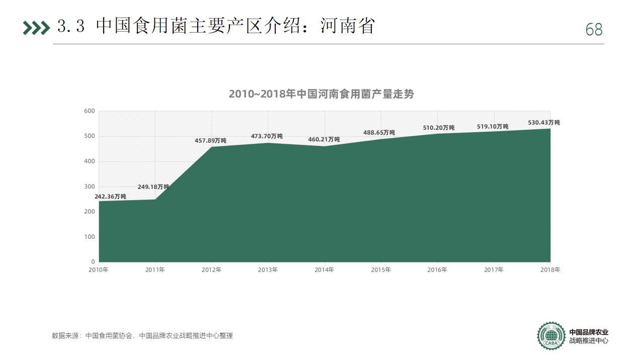Click data label 488.65万吨

[379, 133]
